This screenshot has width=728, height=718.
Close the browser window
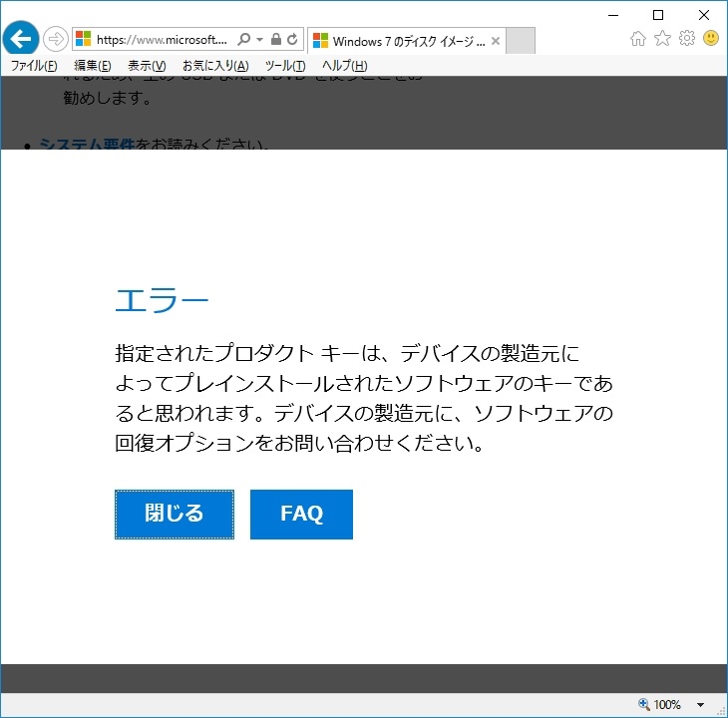click(x=704, y=15)
